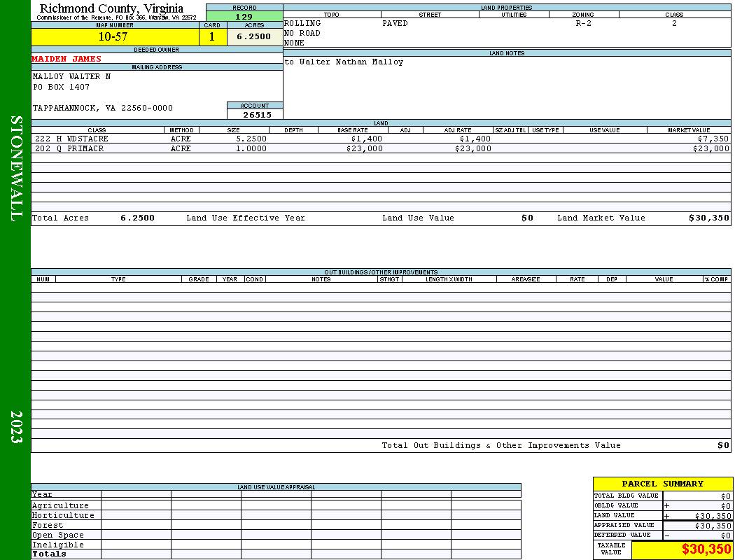
Task: Click land row 222 H WDSTACRE
Action: click(71, 139)
